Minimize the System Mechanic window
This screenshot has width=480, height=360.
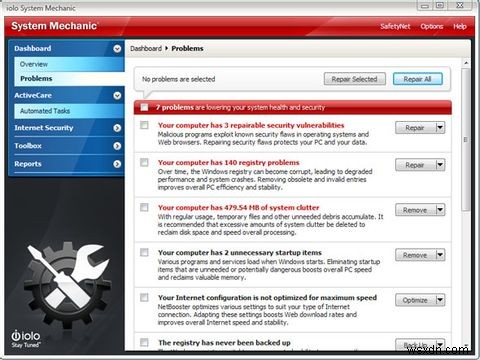pos(424,6)
